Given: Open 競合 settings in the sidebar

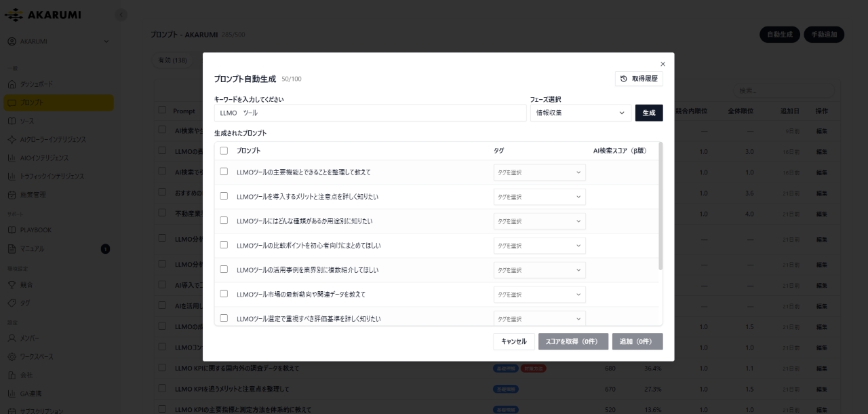Looking at the screenshot, I should click(x=58, y=284).
